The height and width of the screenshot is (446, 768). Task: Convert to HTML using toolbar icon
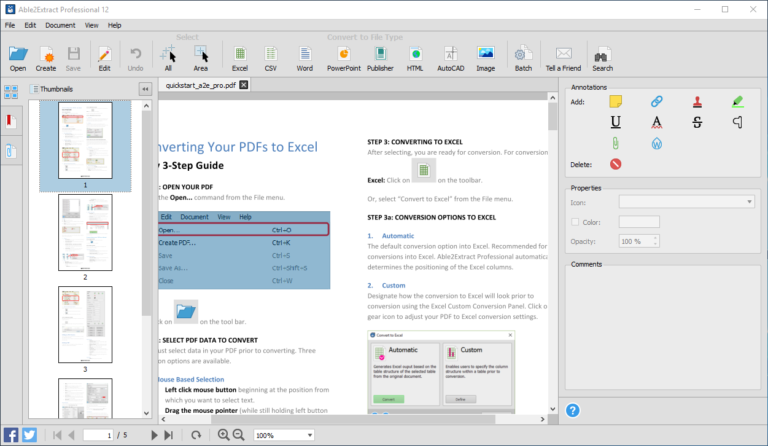415,54
